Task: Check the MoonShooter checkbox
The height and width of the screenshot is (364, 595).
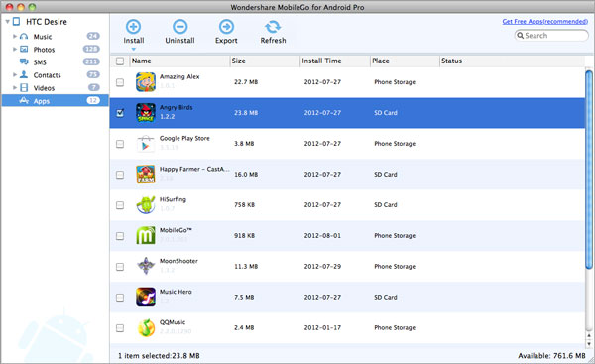Action: [120, 267]
